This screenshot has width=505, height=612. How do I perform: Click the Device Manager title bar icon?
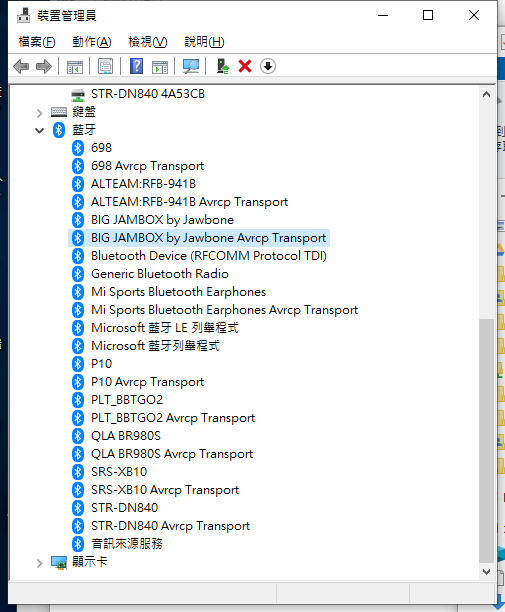23,15
